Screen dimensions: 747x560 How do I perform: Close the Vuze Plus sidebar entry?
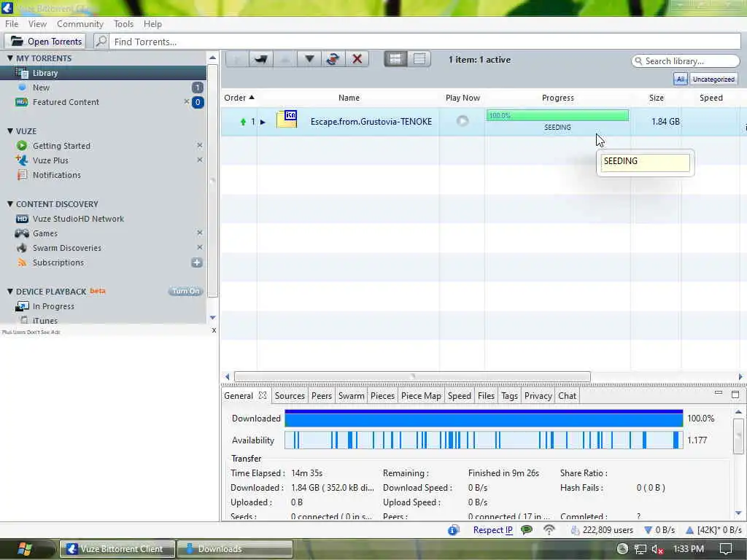[x=200, y=160]
